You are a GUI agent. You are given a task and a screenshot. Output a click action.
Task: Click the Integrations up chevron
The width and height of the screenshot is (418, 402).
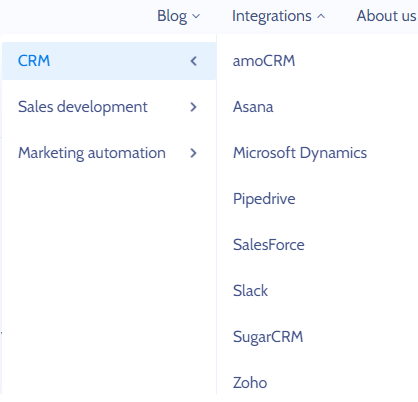pyautogui.click(x=321, y=16)
